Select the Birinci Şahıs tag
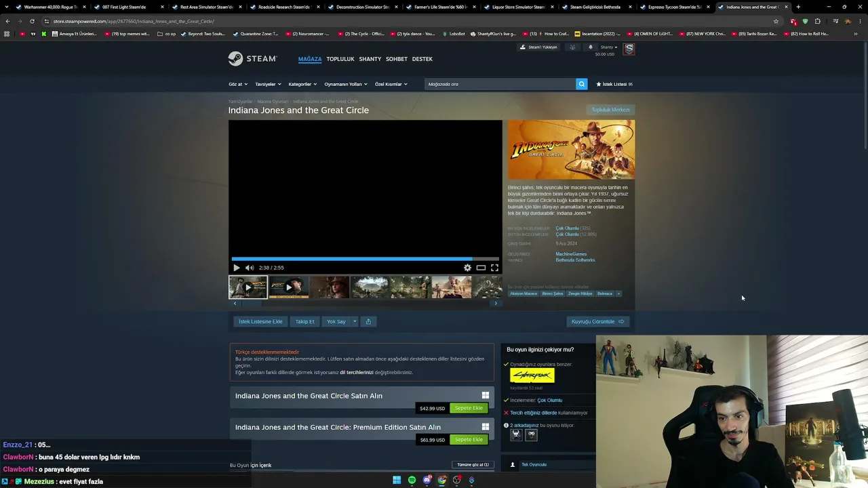Screen dimensions: 868x488 point(553,293)
